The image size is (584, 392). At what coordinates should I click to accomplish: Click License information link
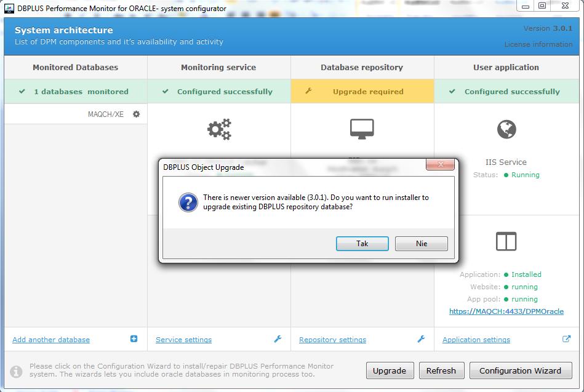(x=538, y=44)
